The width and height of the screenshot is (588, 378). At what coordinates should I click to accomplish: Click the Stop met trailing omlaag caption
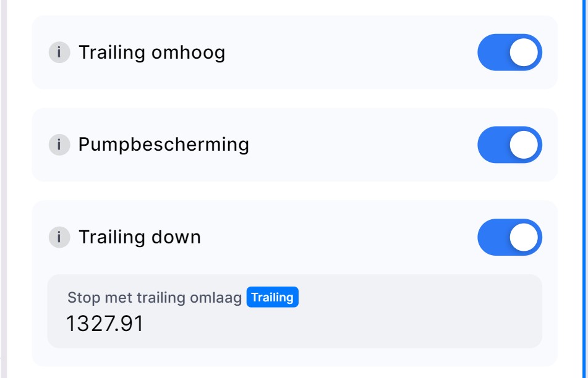tap(154, 298)
